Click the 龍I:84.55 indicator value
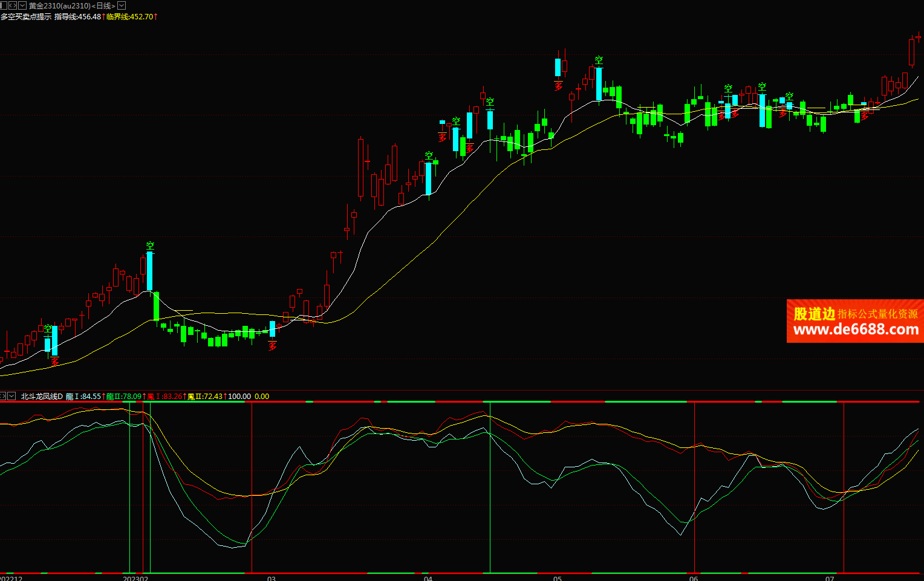 click(x=83, y=397)
